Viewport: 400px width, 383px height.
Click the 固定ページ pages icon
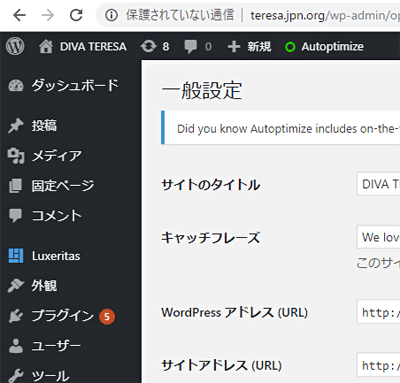[15, 186]
